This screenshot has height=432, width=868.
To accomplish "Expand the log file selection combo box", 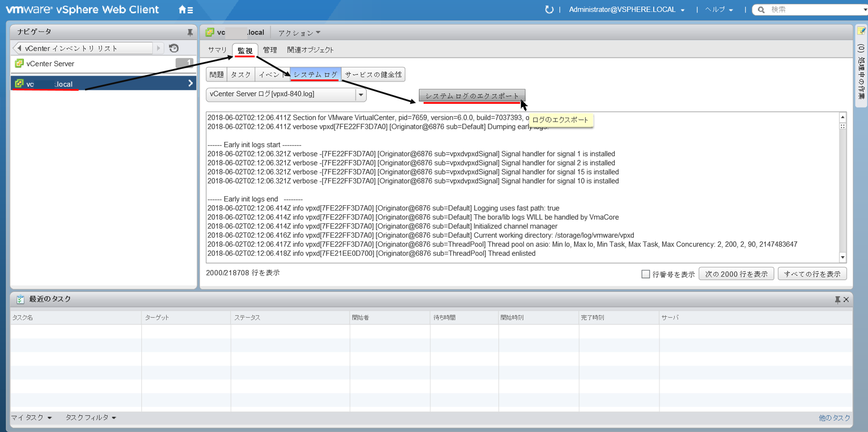I will [361, 94].
